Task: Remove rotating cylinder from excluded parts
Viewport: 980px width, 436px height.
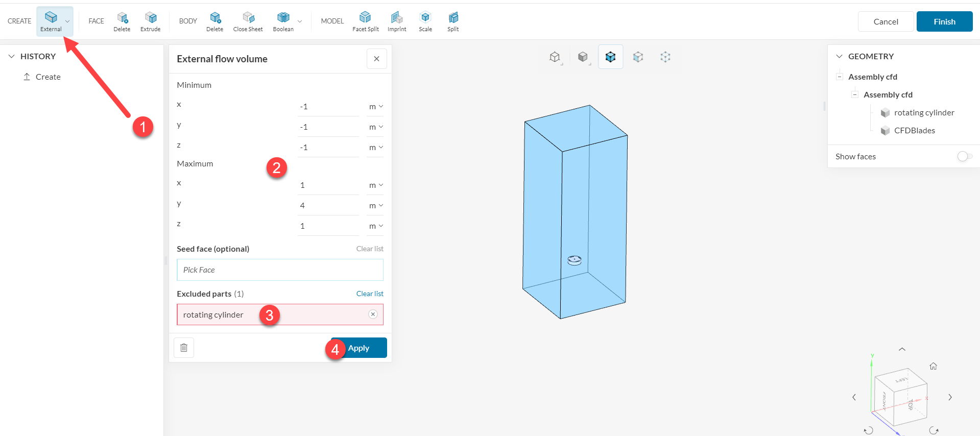Action: click(x=373, y=314)
